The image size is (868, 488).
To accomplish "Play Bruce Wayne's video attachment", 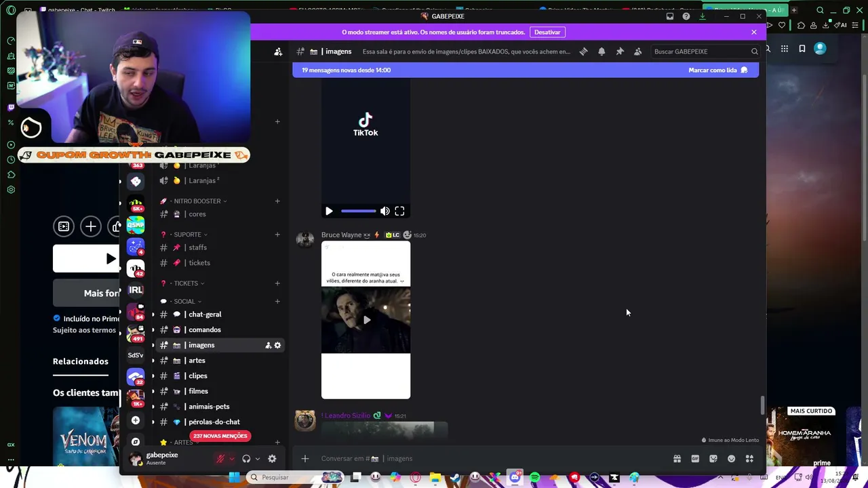I will 366,320.
